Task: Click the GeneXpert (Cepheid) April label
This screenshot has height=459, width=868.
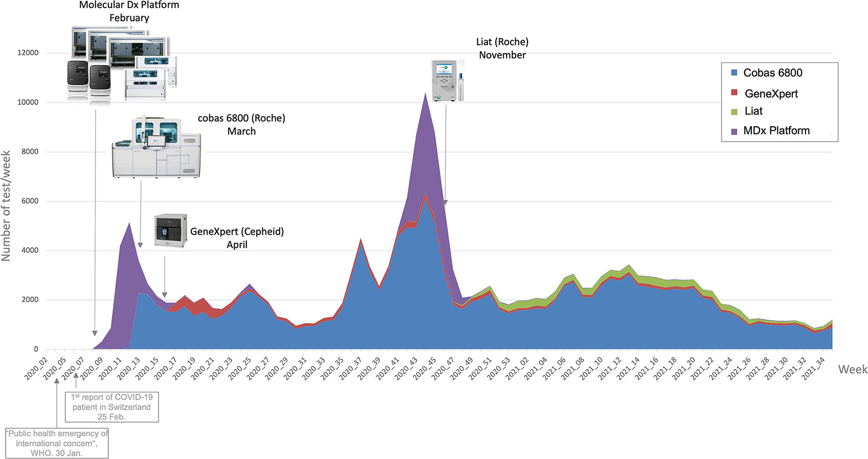Action: (237, 238)
